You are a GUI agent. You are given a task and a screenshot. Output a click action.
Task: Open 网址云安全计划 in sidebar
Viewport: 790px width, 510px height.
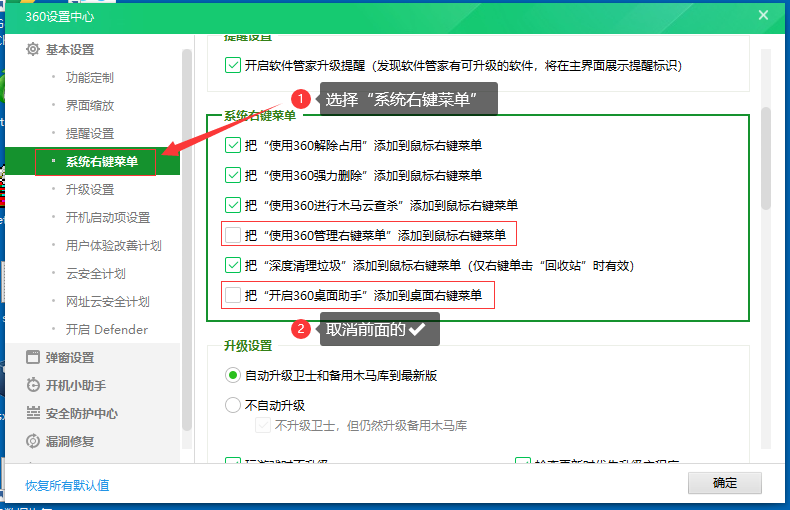(x=108, y=301)
